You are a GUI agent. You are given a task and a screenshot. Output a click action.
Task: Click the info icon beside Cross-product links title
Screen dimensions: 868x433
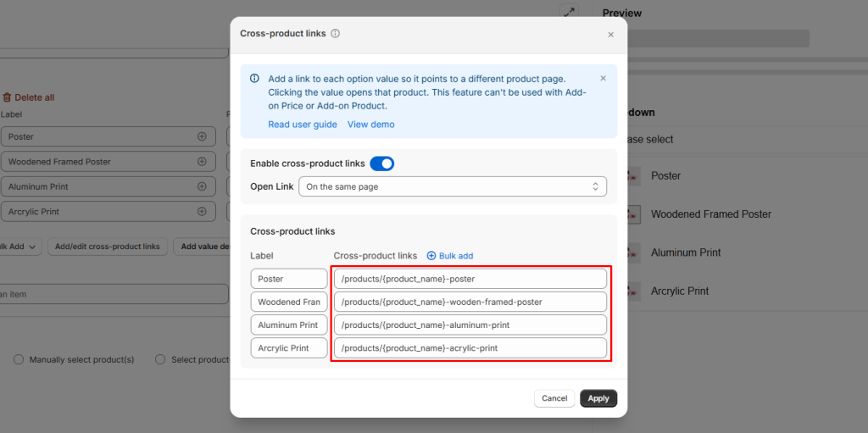click(x=335, y=34)
